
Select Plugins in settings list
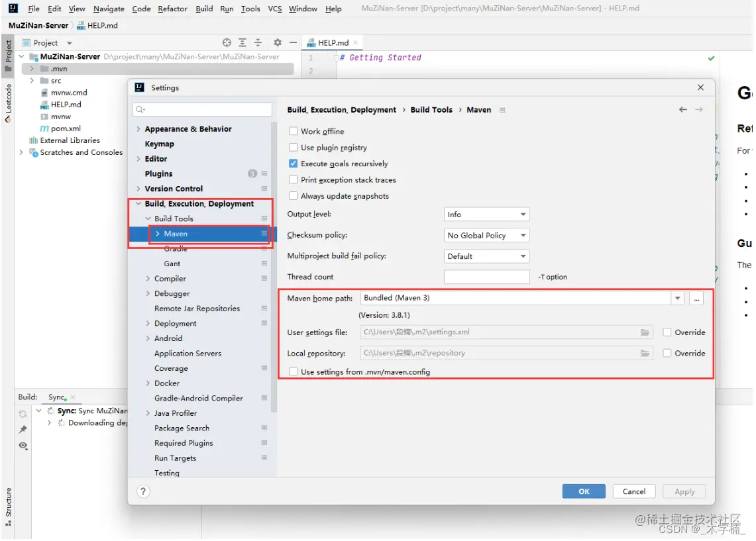(158, 173)
